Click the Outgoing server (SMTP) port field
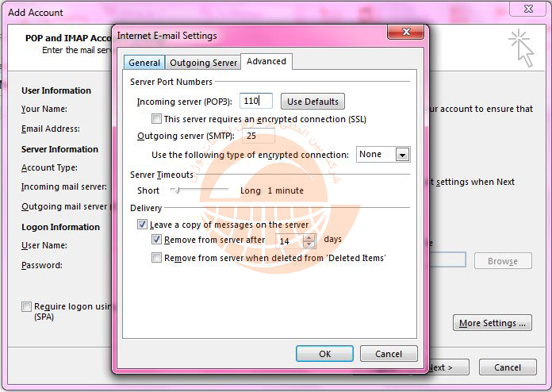Viewport: 552px width, 392px height. coord(259,136)
